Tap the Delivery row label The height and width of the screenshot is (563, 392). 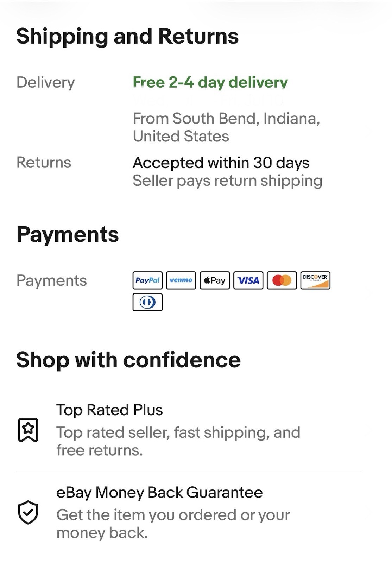(46, 82)
